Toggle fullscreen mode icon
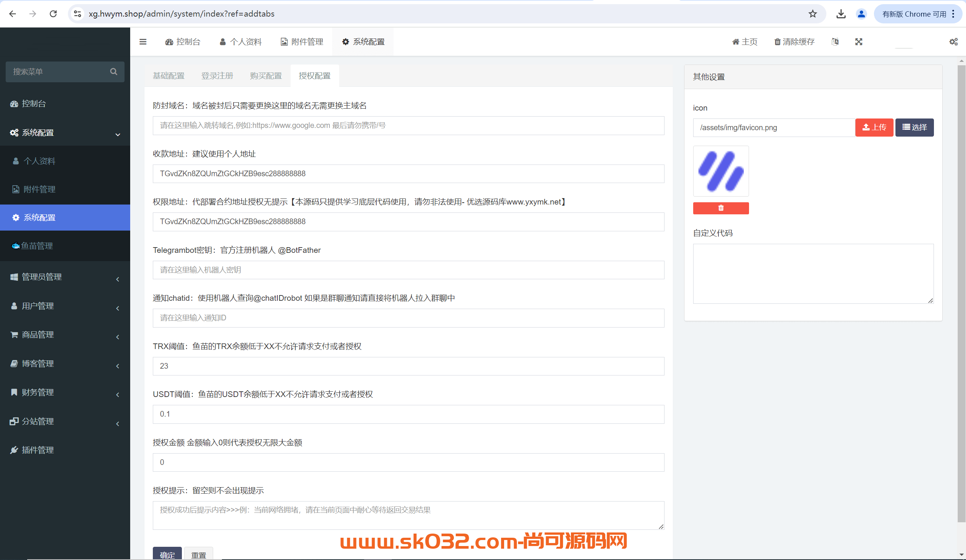The image size is (966, 560). coord(859,42)
